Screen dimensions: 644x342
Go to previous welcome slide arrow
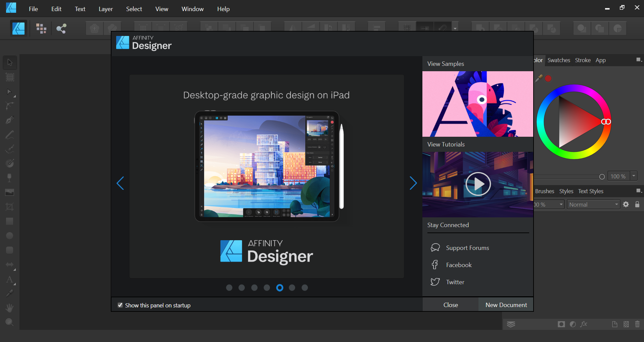[x=120, y=183]
